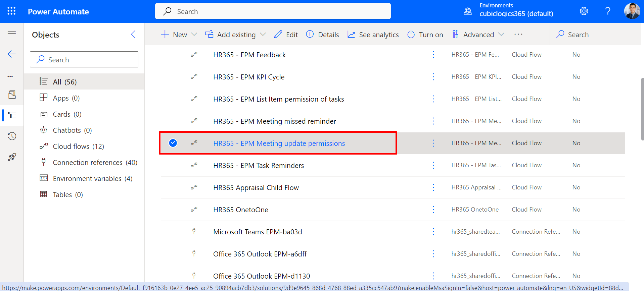644x291 pixels.
Task: Open See analytics
Action: click(x=373, y=35)
